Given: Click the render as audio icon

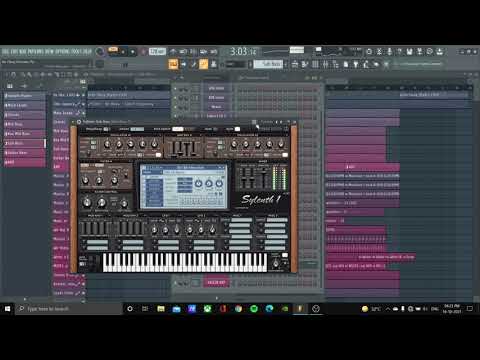Looking at the screenshot, I should coord(419,51).
